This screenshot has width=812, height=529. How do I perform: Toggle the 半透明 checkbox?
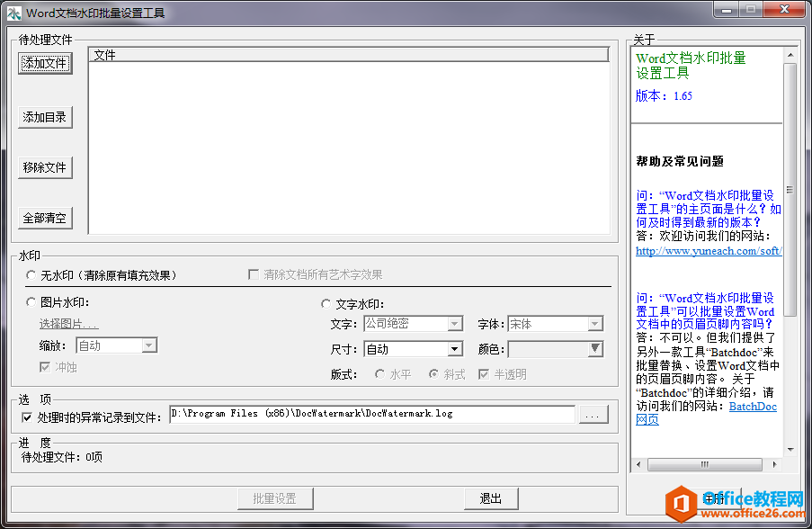[x=484, y=374]
